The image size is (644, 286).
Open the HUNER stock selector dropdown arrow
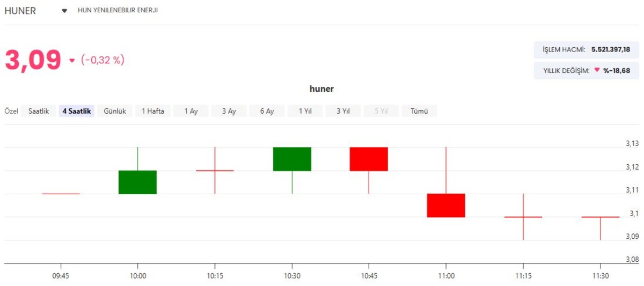(64, 11)
